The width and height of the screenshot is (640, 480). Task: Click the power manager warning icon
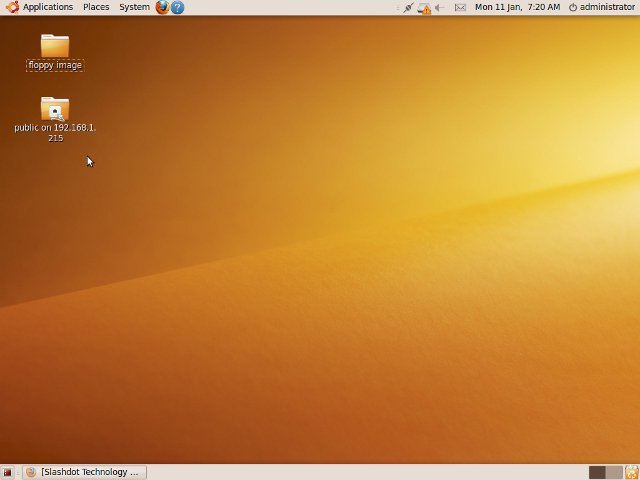424,7
